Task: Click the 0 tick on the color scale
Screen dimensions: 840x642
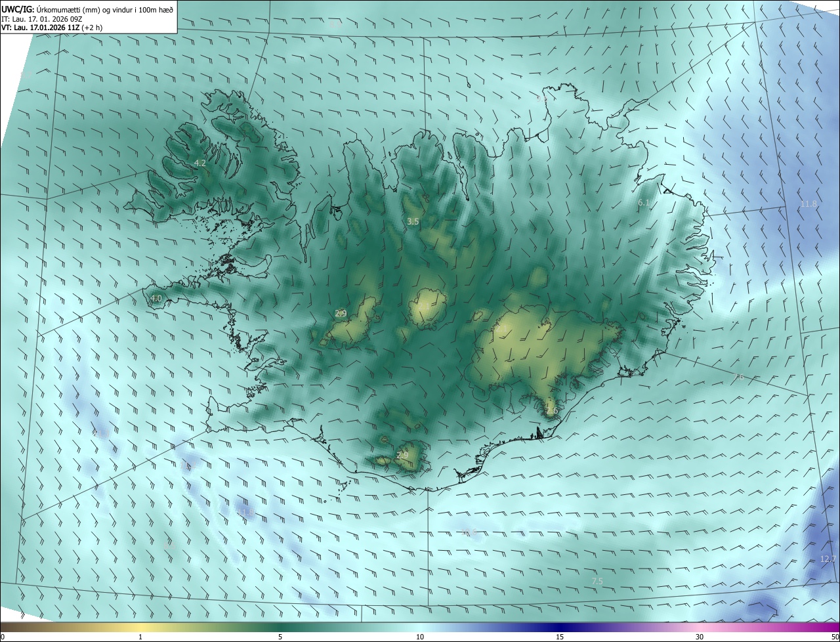Action: click(x=2, y=637)
